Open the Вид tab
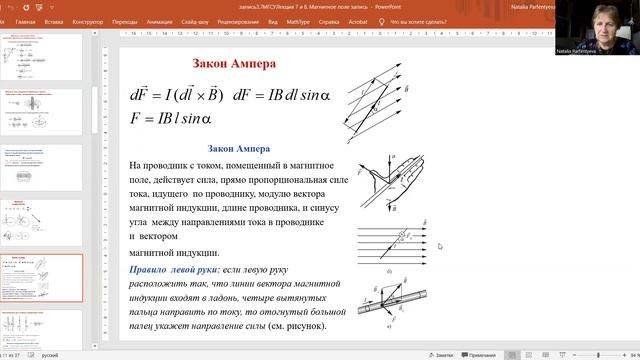This screenshot has height=360, width=640. pos(273,22)
